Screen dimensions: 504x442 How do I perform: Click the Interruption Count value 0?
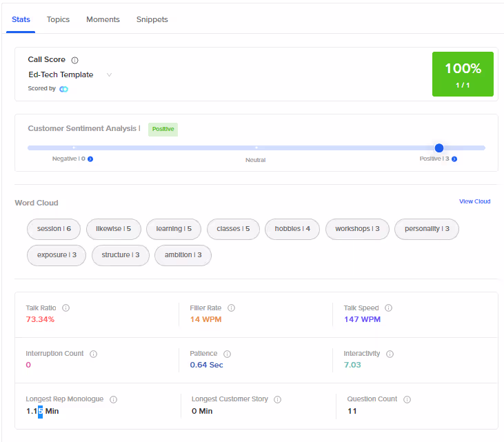(28, 365)
